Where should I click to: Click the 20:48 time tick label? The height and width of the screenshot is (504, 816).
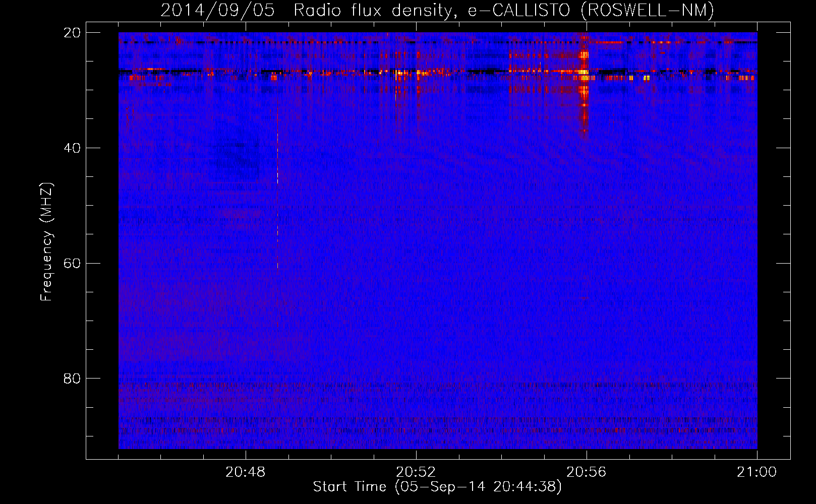246,472
